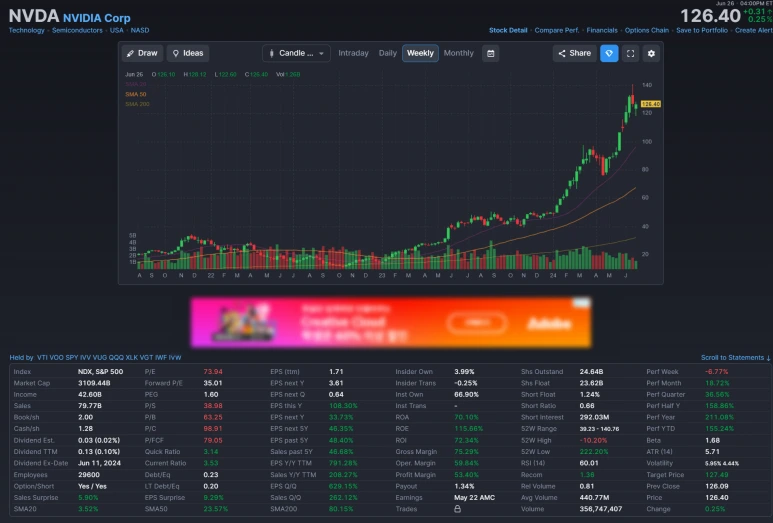Viewport: 773px width, 523px height.
Task: Click the blue diamond premium icon
Action: click(x=609, y=53)
